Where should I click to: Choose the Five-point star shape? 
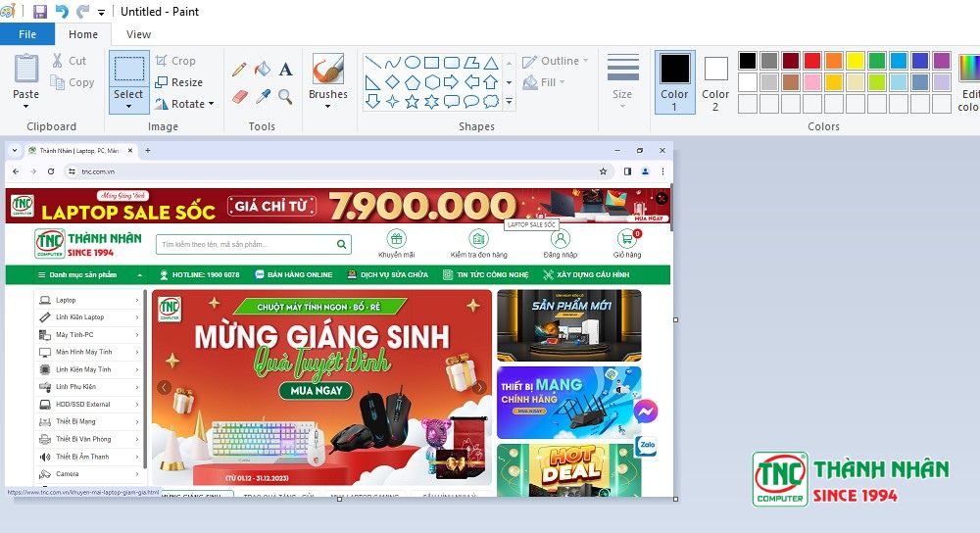412,101
